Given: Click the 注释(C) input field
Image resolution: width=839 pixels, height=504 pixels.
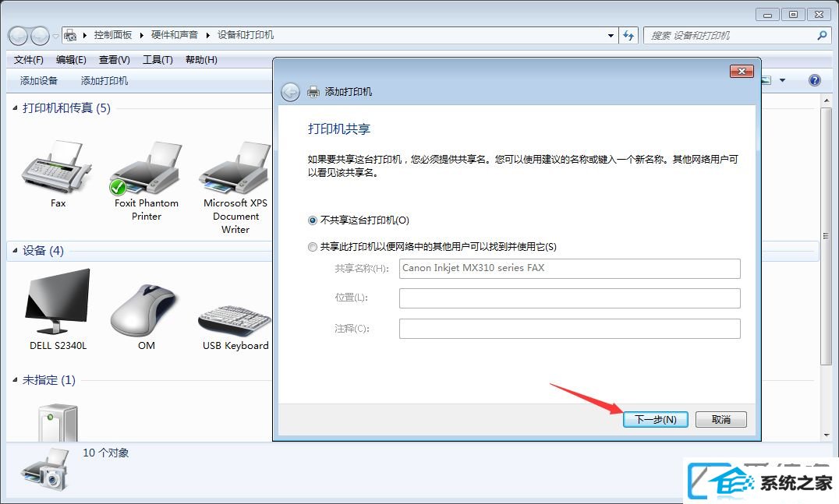Looking at the screenshot, I should [570, 329].
